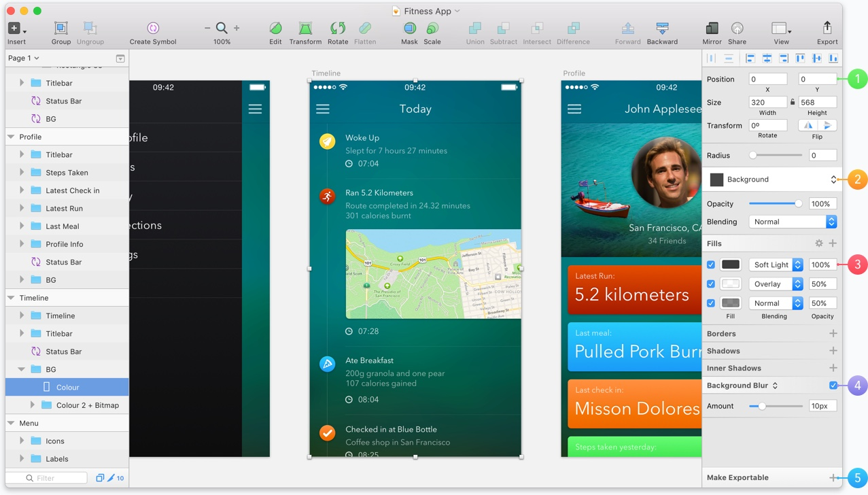Click the Ungroup toolbar icon
The width and height of the screenshot is (868, 495).
90,29
